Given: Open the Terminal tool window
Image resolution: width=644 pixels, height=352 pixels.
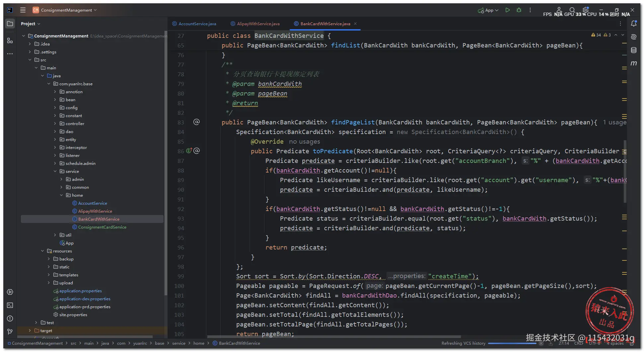Looking at the screenshot, I should 10,305.
